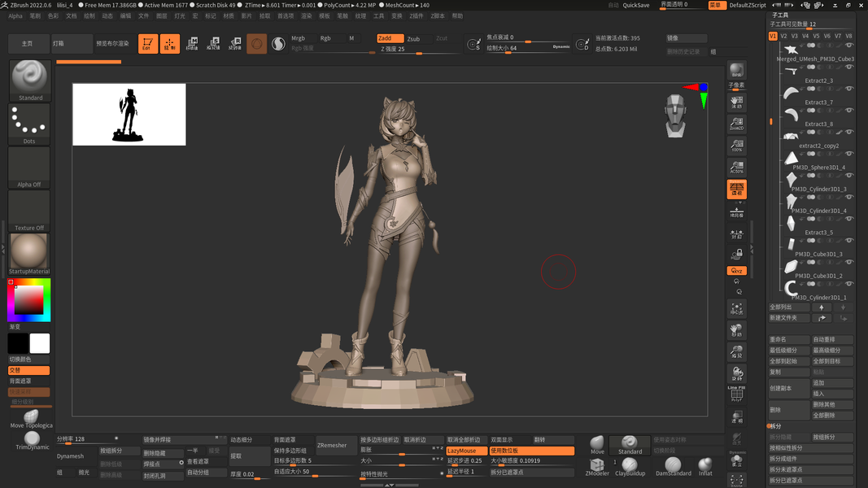Click the Sculptris Pro swirl icon
The image size is (868, 488).
278,44
